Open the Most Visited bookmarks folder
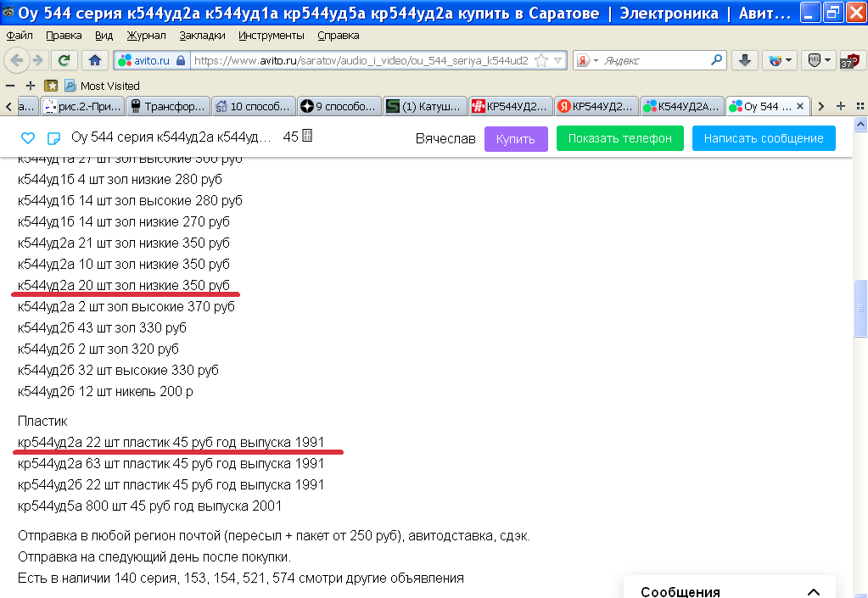Viewport: 868px width, 598px height. tap(103, 86)
